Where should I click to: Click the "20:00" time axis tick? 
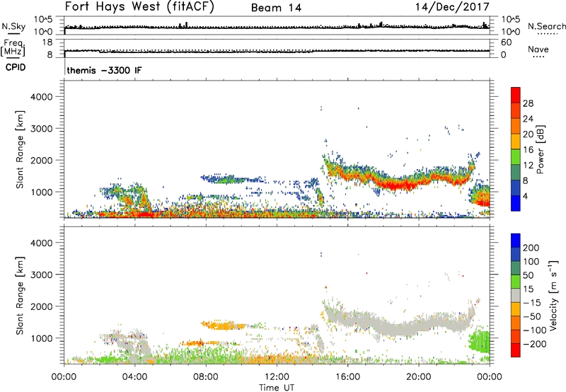pyautogui.click(x=419, y=377)
